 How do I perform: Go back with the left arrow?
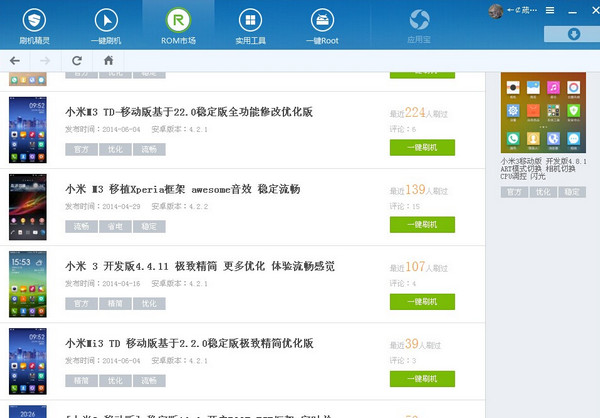click(15, 60)
